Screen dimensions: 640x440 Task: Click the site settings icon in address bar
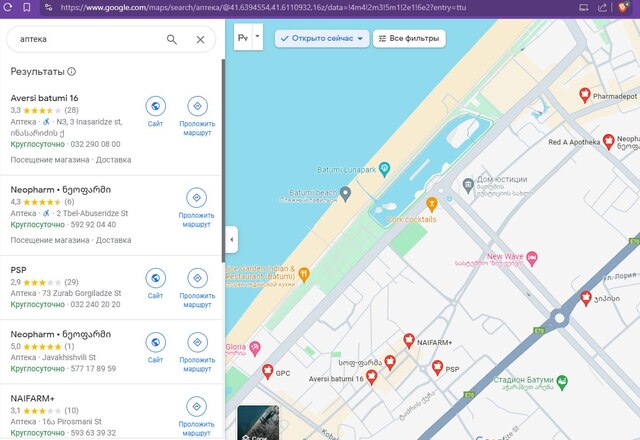(49, 7)
